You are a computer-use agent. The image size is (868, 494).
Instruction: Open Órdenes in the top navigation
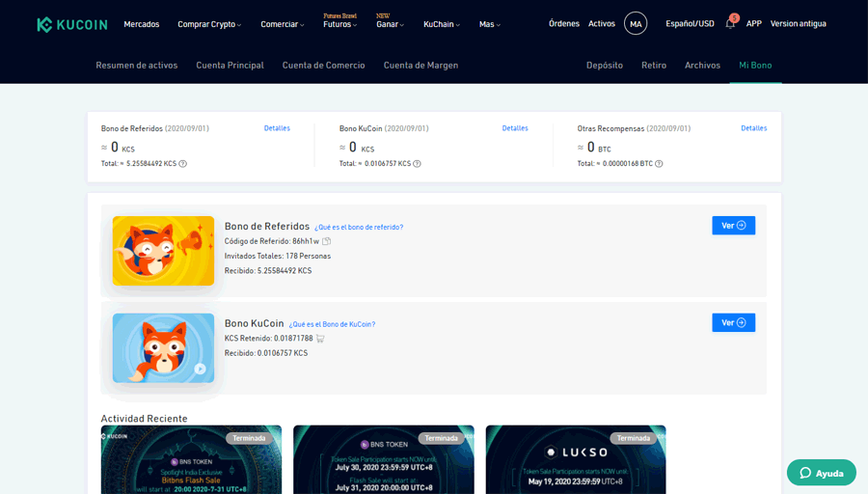point(564,24)
